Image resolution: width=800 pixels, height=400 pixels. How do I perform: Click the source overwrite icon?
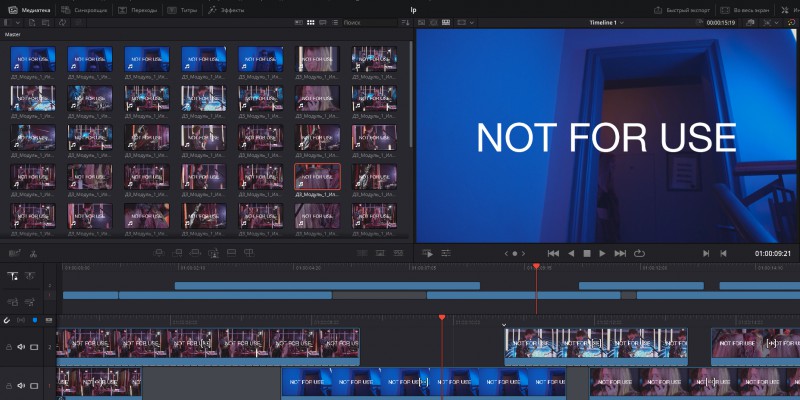point(249,253)
